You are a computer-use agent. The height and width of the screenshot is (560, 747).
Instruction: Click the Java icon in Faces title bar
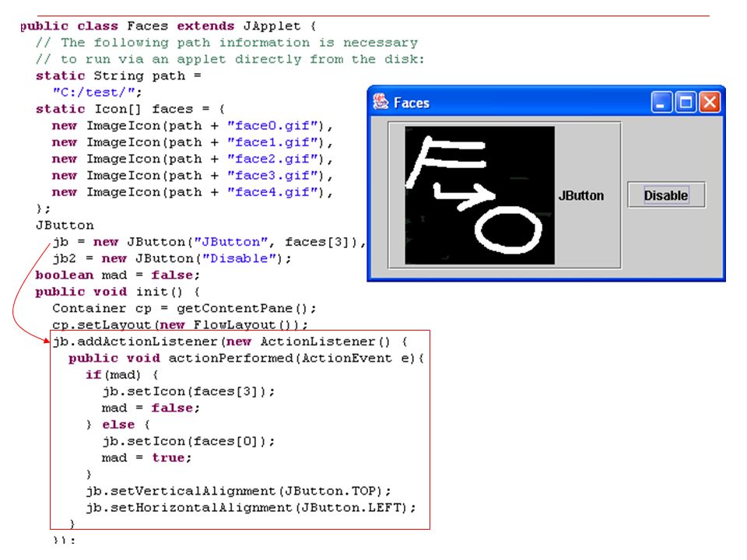click(x=381, y=102)
